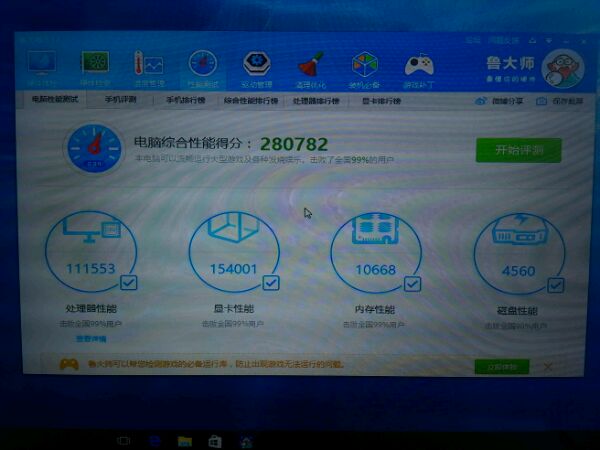Toggle the memory performance checkbox

click(412, 284)
